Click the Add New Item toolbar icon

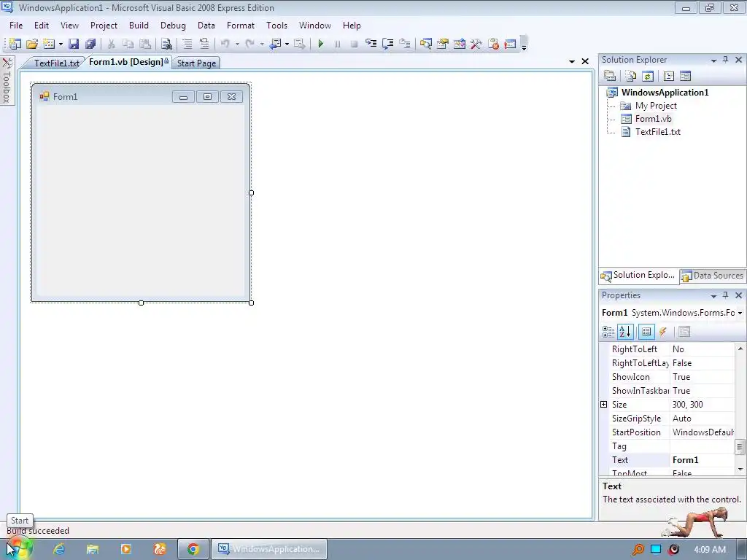tap(49, 44)
